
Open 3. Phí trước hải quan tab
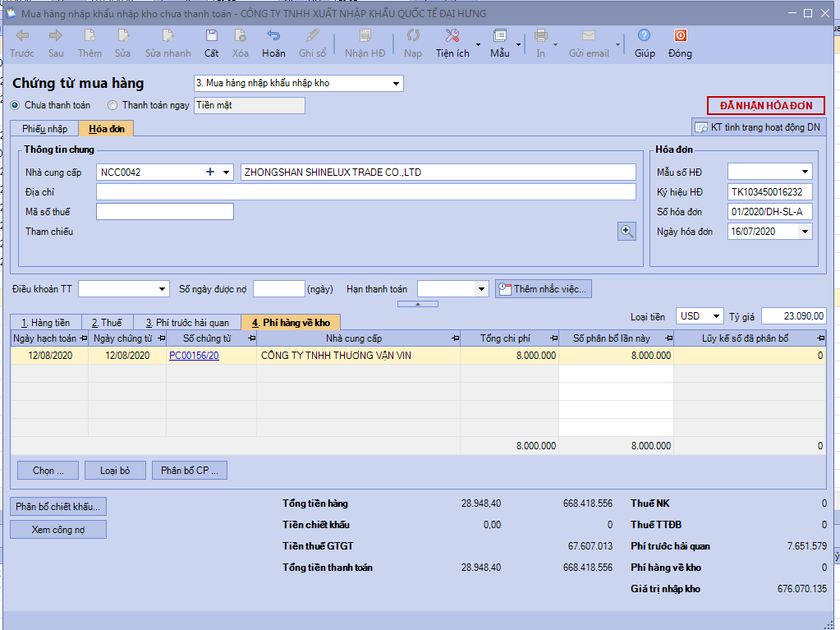(187, 323)
